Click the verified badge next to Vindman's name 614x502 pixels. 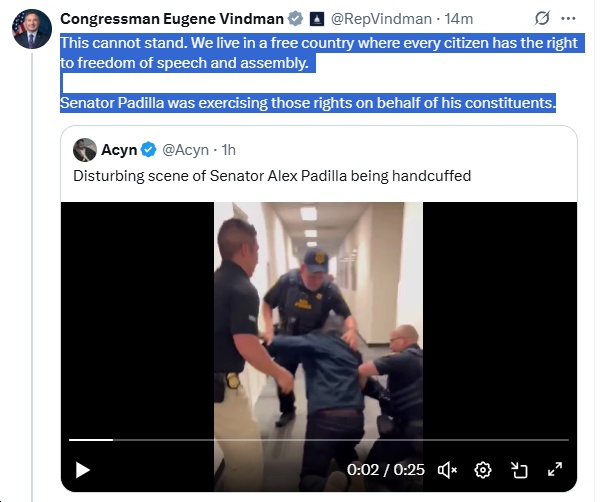point(295,19)
